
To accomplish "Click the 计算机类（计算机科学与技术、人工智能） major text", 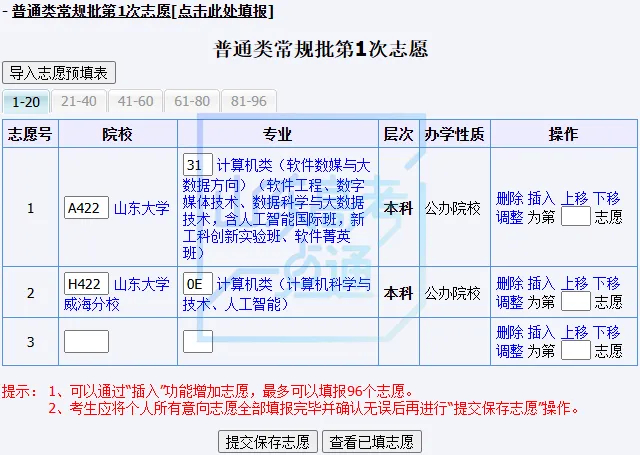I will click(277, 294).
